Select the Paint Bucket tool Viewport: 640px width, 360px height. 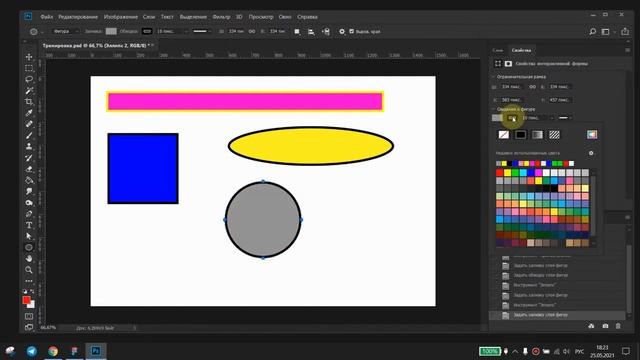29,180
